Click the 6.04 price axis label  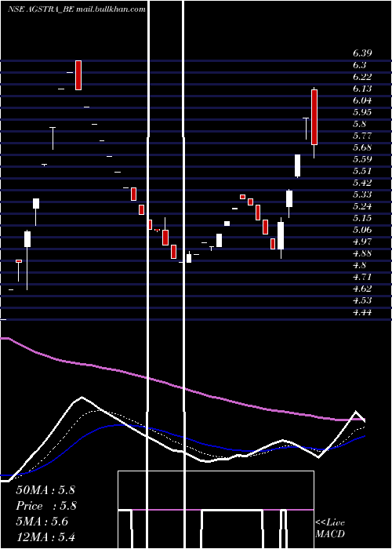click(x=362, y=100)
